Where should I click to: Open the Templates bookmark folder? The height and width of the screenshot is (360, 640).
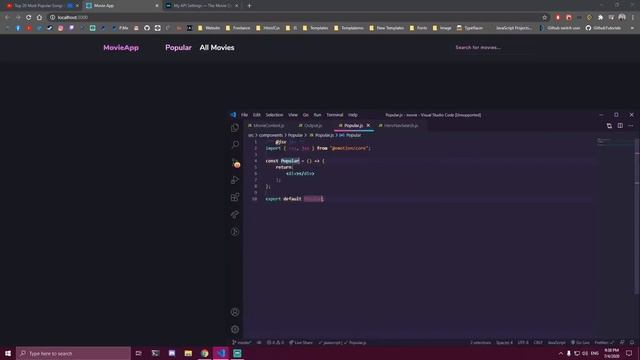pos(316,28)
